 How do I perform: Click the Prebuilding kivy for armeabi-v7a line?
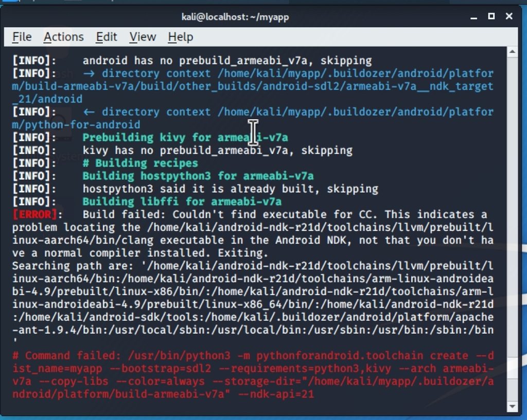point(184,137)
